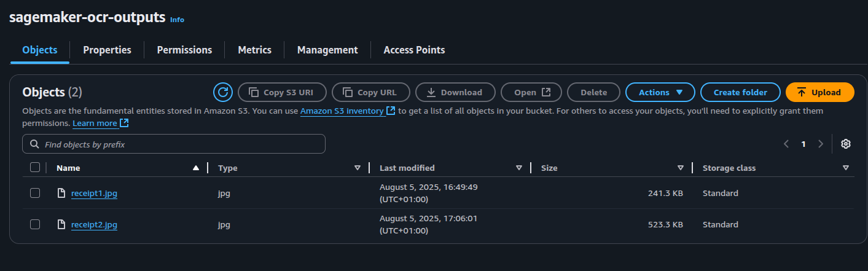The width and height of the screenshot is (868, 271).
Task: Follow the Learn more link
Action: [x=95, y=123]
